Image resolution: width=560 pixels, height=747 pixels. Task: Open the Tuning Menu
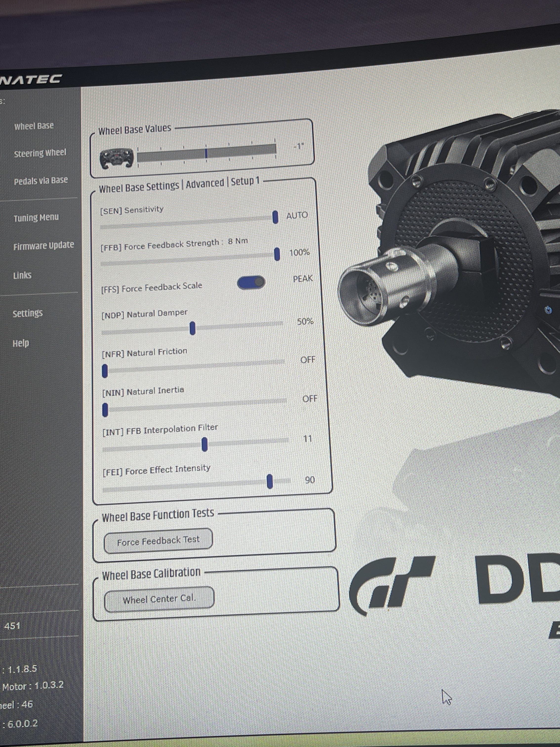(36, 217)
